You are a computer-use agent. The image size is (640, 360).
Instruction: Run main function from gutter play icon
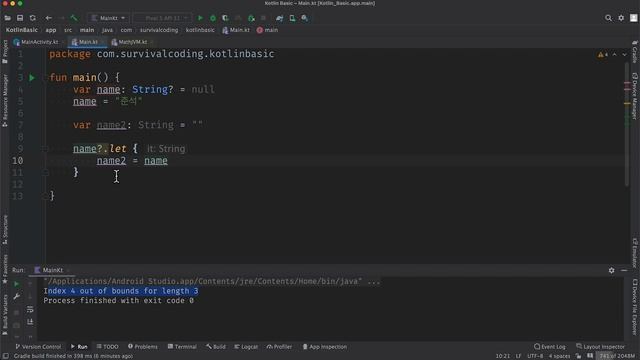(x=32, y=78)
